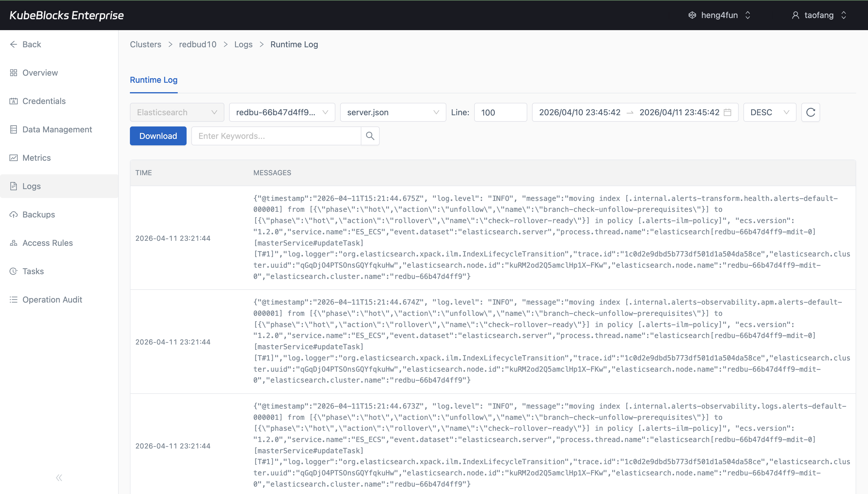Click the Backups cloud icon
The height and width of the screenshot is (494, 868).
tap(14, 214)
